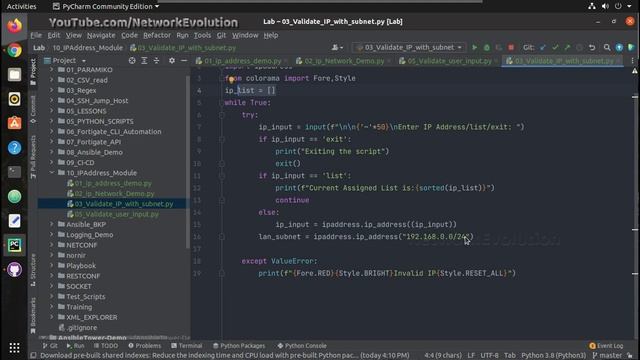
Task: Open the Python Console tool window
Action: tap(302, 346)
